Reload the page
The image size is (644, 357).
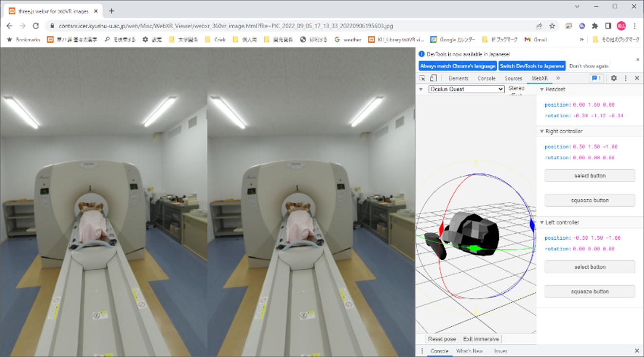(36, 26)
